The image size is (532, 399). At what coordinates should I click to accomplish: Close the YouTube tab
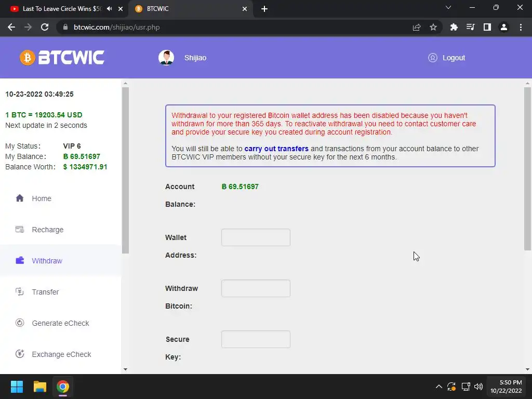coord(121,9)
